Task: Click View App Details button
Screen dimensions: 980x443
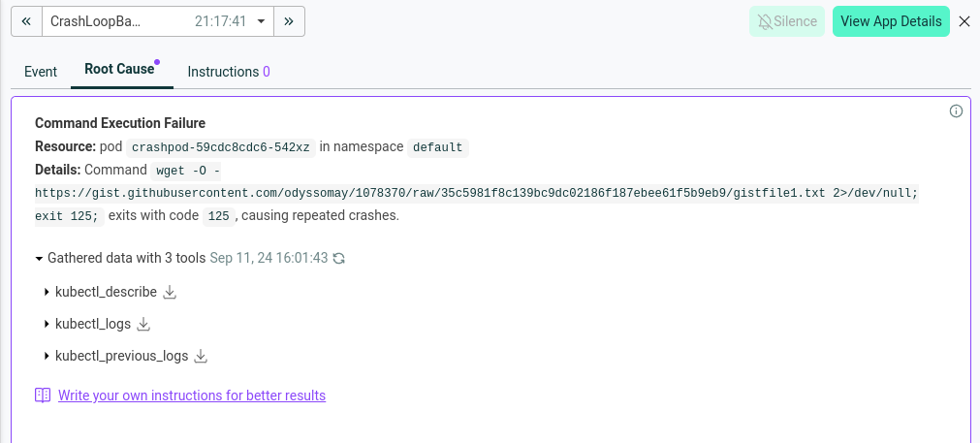Action: [890, 21]
